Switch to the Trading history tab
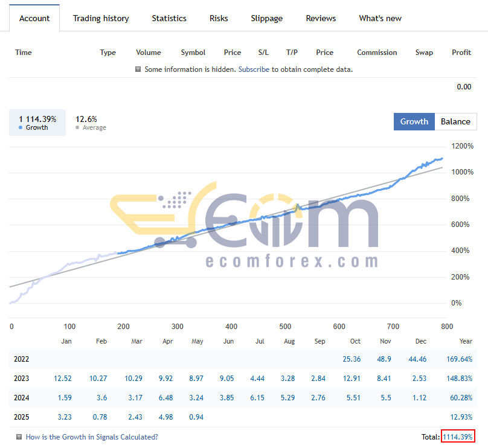The height and width of the screenshot is (448, 488). coord(101,18)
